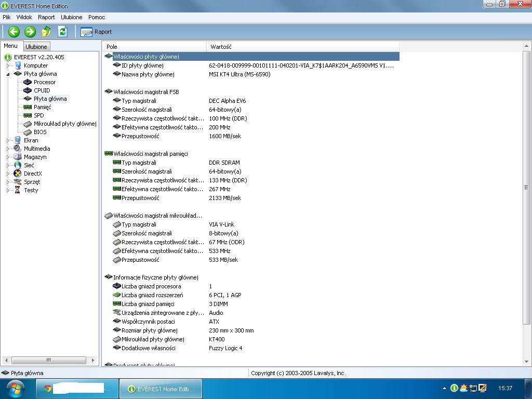
Task: Click the DirectX yellow X icon
Action: click(x=18, y=174)
